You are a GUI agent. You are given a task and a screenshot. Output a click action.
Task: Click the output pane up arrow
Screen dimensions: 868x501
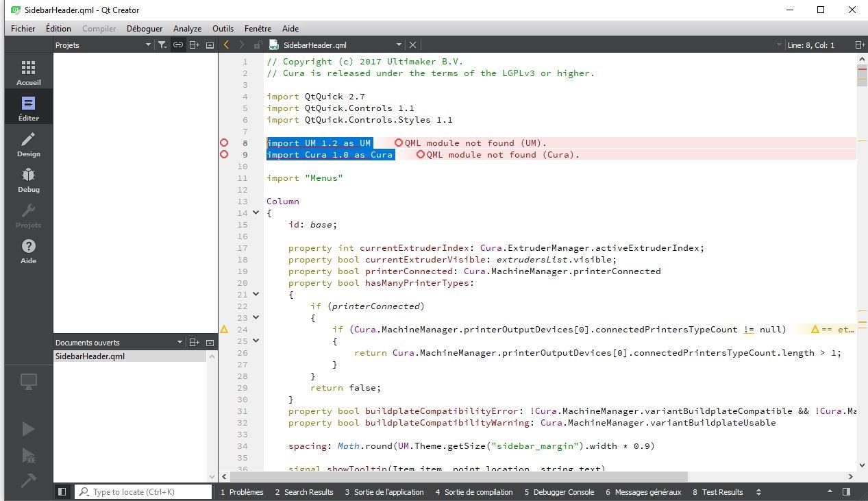point(830,492)
